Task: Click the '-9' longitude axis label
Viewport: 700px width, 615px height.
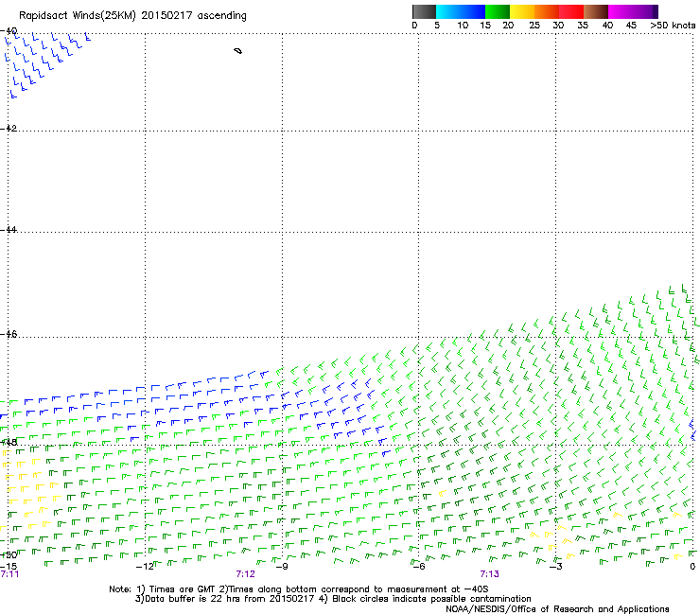Action: [x=282, y=567]
